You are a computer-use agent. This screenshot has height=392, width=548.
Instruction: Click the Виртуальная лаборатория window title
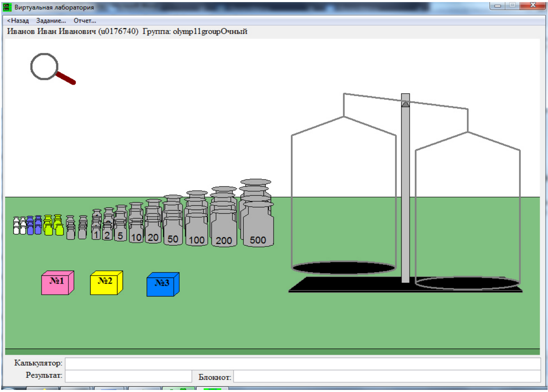point(54,8)
